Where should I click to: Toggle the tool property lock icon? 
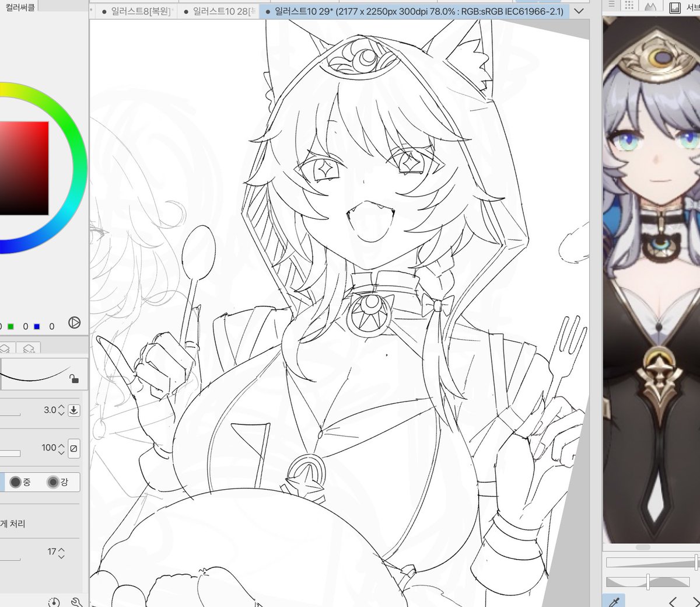tap(74, 379)
